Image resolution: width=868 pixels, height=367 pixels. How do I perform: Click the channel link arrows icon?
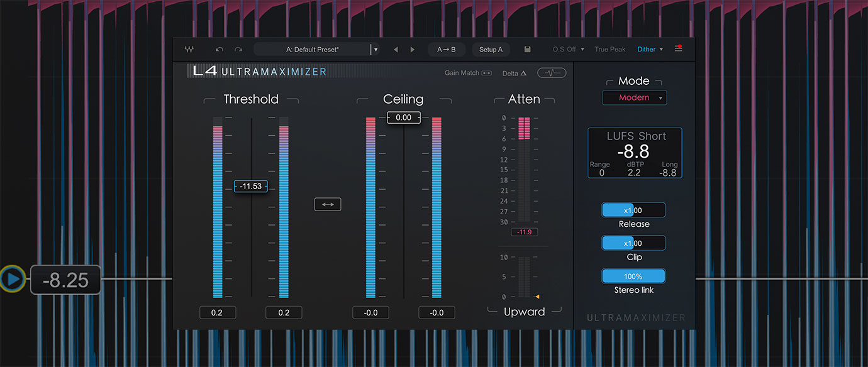coord(328,204)
